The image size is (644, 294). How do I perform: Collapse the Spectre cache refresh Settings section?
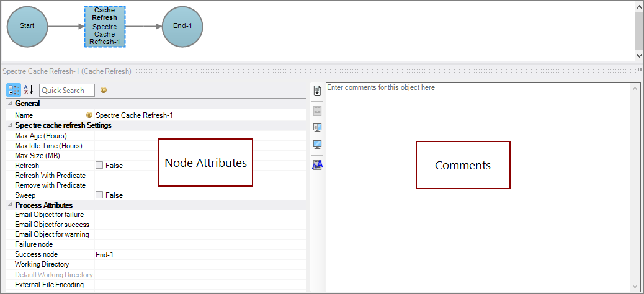coord(9,125)
